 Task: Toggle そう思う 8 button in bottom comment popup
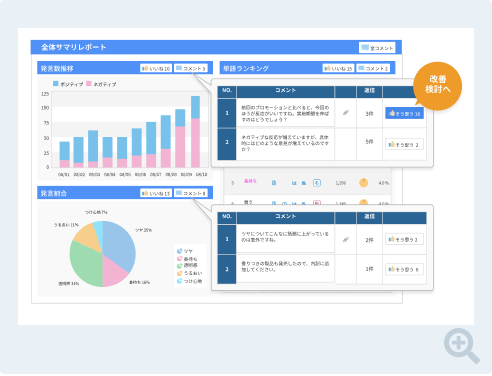click(x=404, y=269)
